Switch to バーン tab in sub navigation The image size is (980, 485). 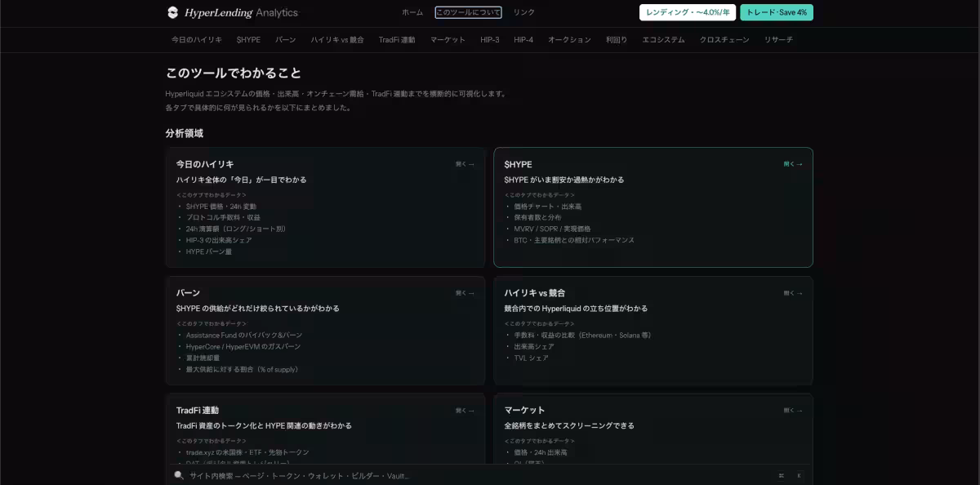(286, 39)
